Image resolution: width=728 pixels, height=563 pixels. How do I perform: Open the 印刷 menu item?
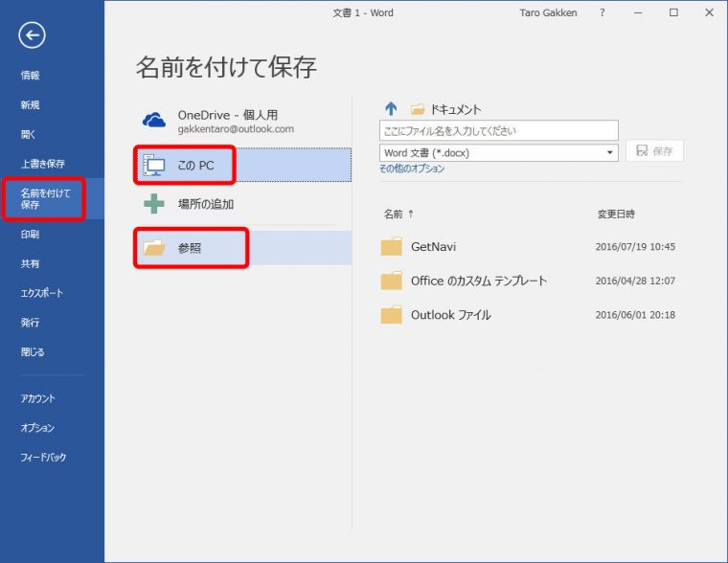[x=31, y=235]
